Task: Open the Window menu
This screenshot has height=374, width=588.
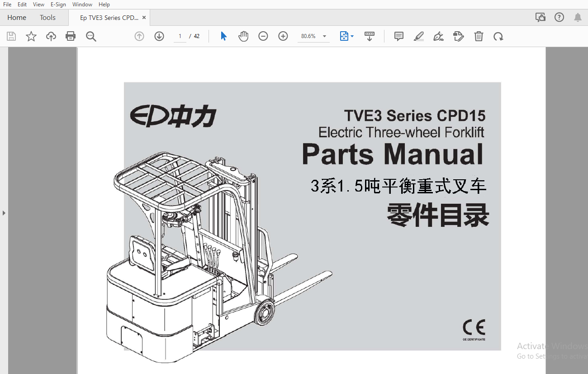Action: (x=82, y=4)
